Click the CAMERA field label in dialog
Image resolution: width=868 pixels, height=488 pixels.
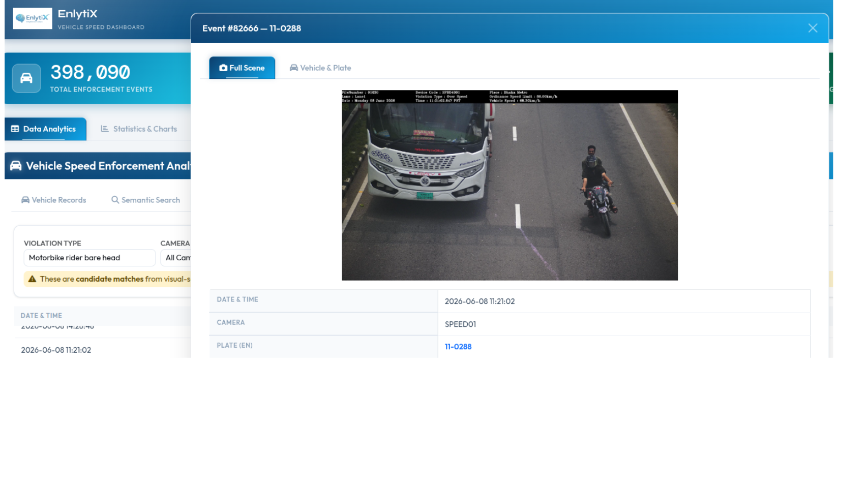(x=231, y=322)
